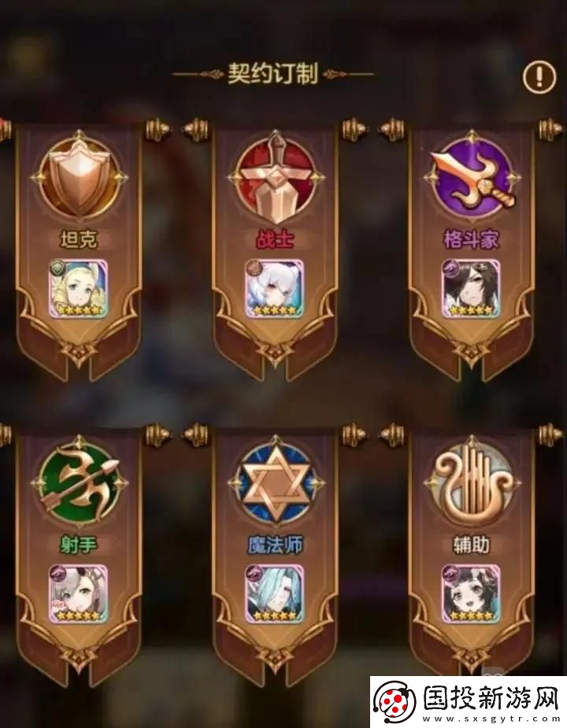
Task: Click the Tank shield class icon
Action: click(x=80, y=179)
